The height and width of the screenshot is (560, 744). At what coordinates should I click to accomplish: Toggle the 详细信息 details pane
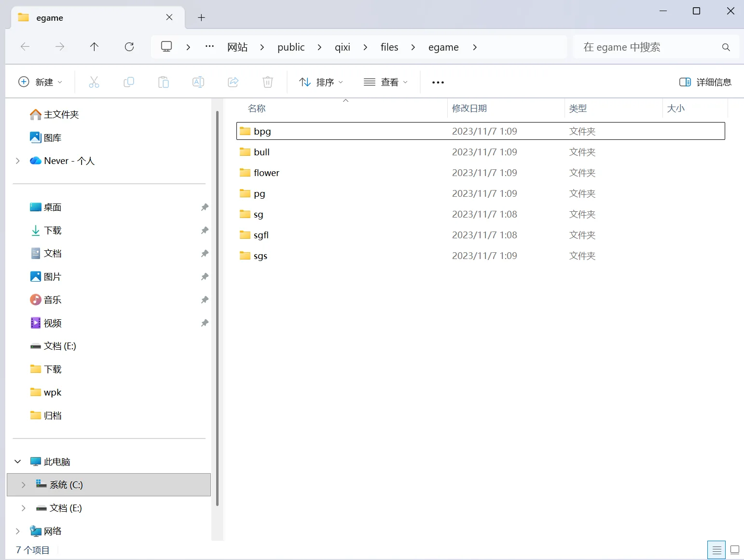(x=705, y=82)
